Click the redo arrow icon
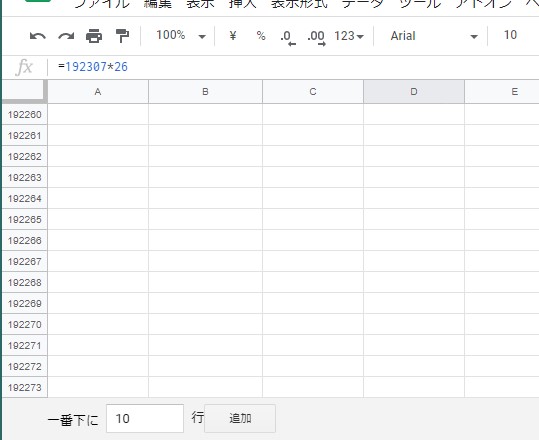Screen dimensions: 539x440 66,36
